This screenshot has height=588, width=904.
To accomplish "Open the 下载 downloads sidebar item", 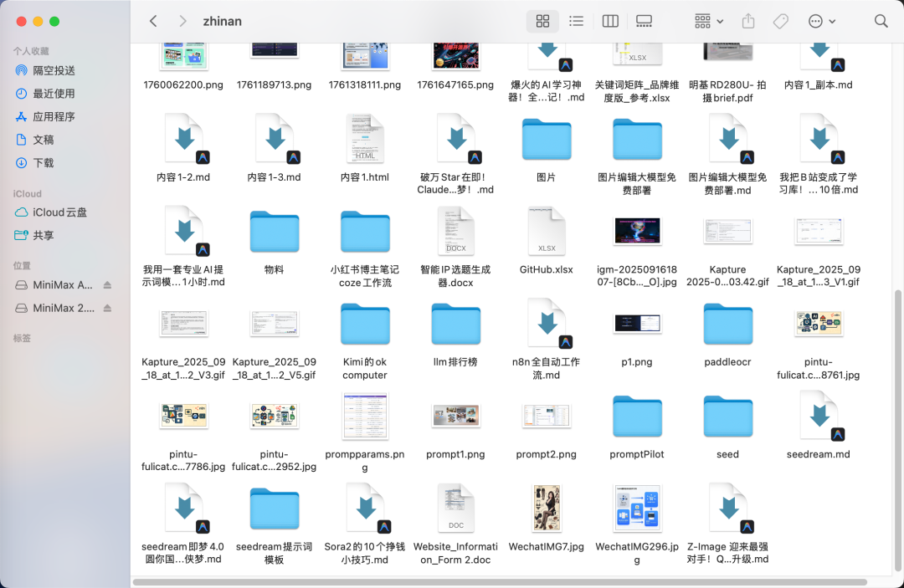I will 44,163.
